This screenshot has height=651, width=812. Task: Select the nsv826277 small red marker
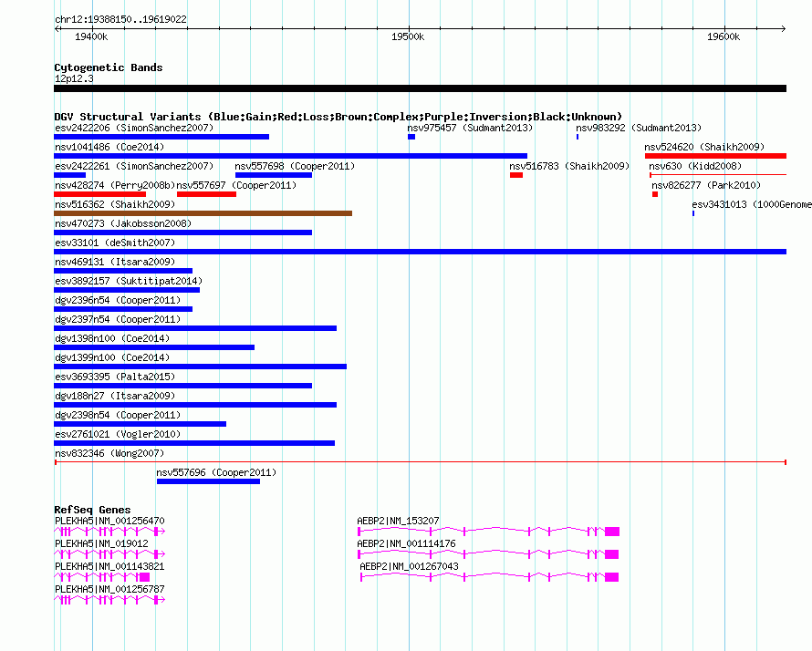coord(655,194)
